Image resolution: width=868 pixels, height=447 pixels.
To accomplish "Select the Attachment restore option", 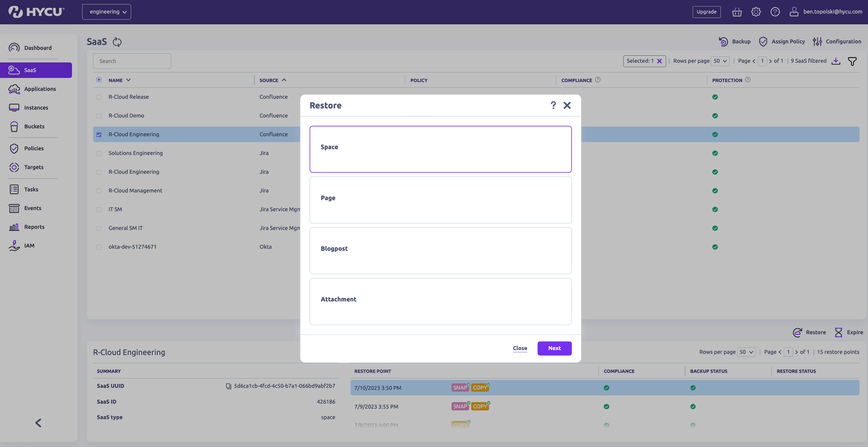I will 441,301.
